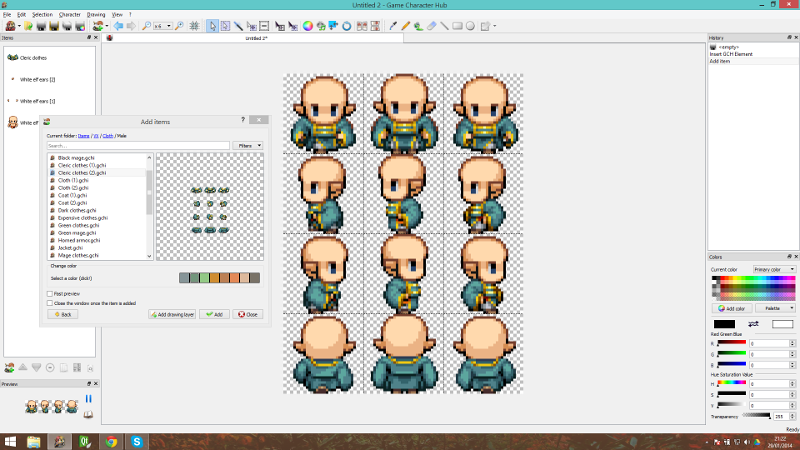Select Dark clothes.gchi in file list
The height and width of the screenshot is (450, 800).
(x=77, y=210)
